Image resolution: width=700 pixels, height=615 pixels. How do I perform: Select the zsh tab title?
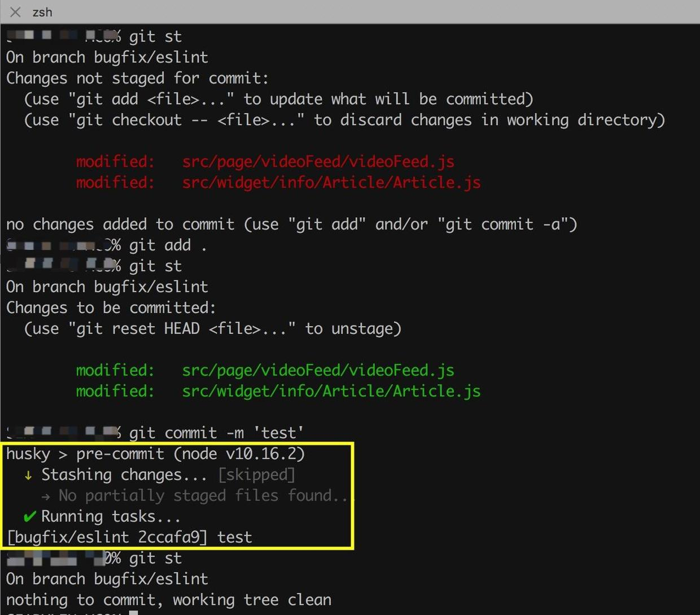tap(42, 12)
